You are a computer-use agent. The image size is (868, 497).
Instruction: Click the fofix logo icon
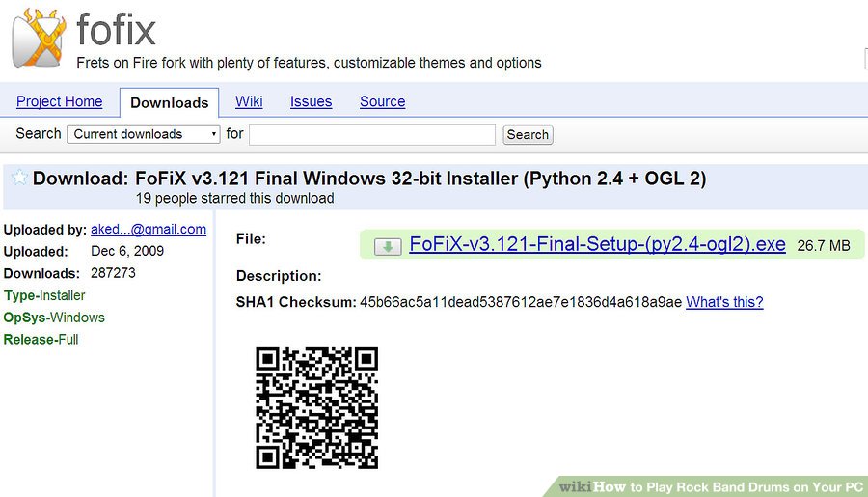39,39
